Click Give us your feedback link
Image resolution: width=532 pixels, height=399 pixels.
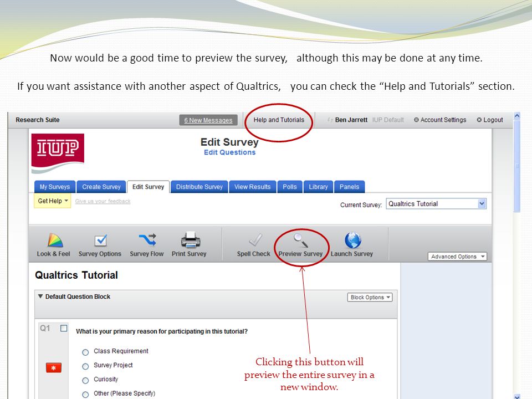103,201
